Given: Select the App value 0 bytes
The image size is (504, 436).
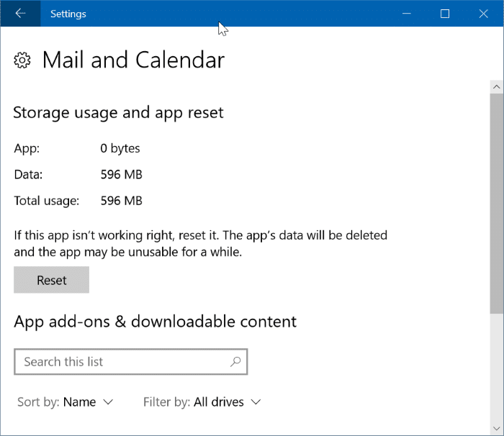Looking at the screenshot, I should pos(120,148).
